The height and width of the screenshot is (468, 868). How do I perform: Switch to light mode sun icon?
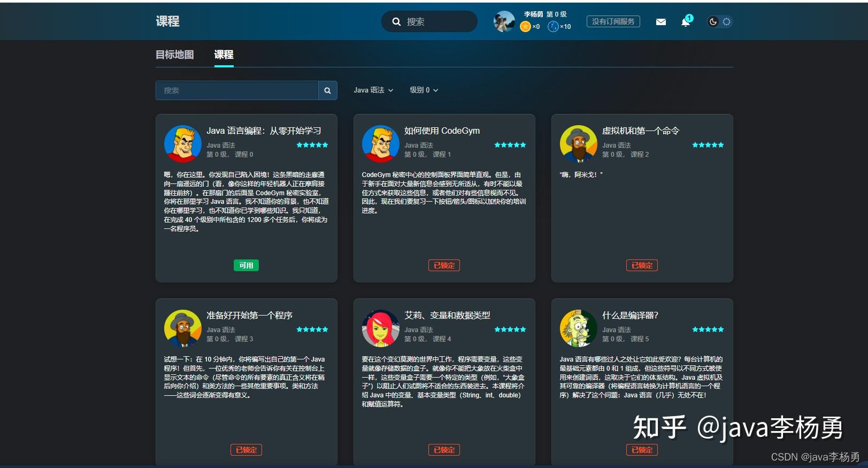pyautogui.click(x=726, y=22)
